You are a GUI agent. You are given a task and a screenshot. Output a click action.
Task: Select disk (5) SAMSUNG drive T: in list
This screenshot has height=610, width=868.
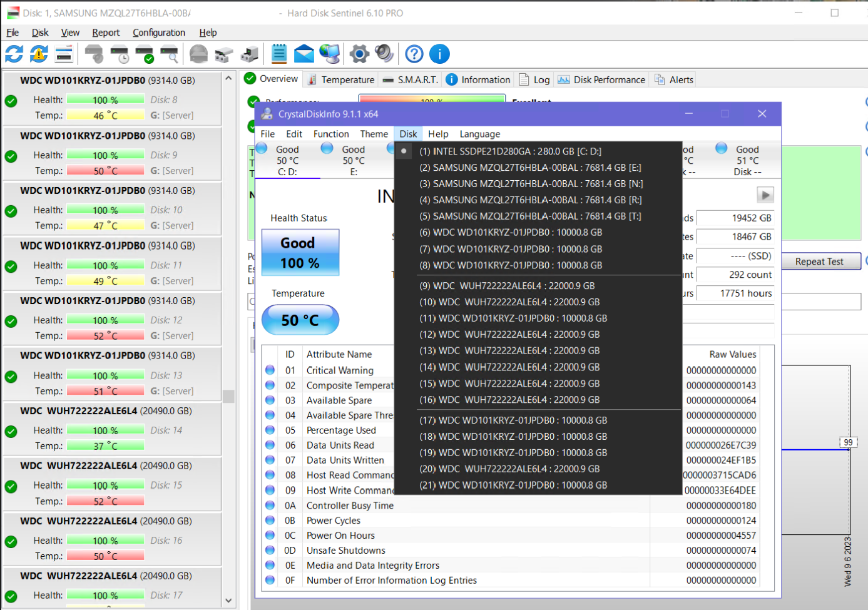pos(530,216)
